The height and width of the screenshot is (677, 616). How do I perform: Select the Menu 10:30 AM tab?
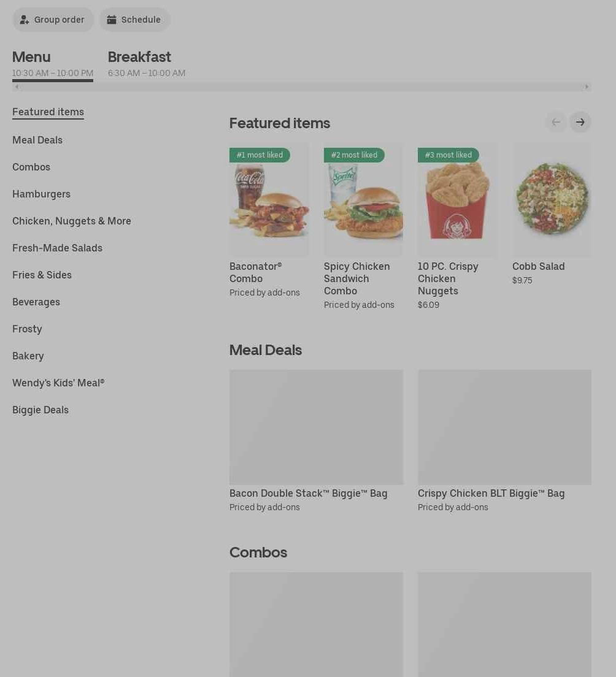pyautogui.click(x=53, y=64)
